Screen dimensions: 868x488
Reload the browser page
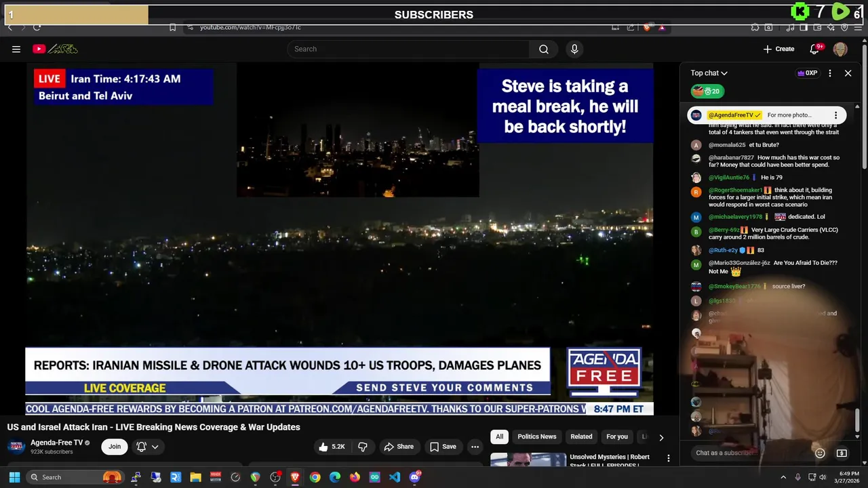point(37,27)
